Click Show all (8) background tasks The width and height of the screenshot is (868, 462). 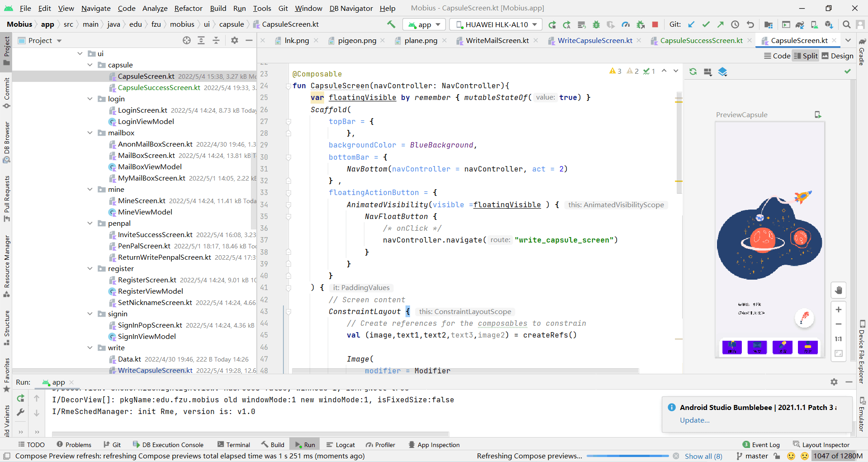(703, 456)
